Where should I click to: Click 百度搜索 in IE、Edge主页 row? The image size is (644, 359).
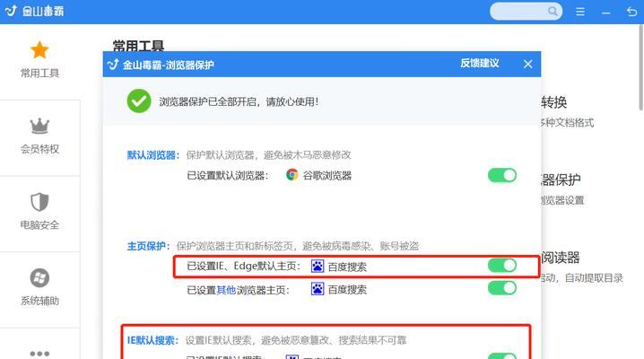[x=347, y=267]
